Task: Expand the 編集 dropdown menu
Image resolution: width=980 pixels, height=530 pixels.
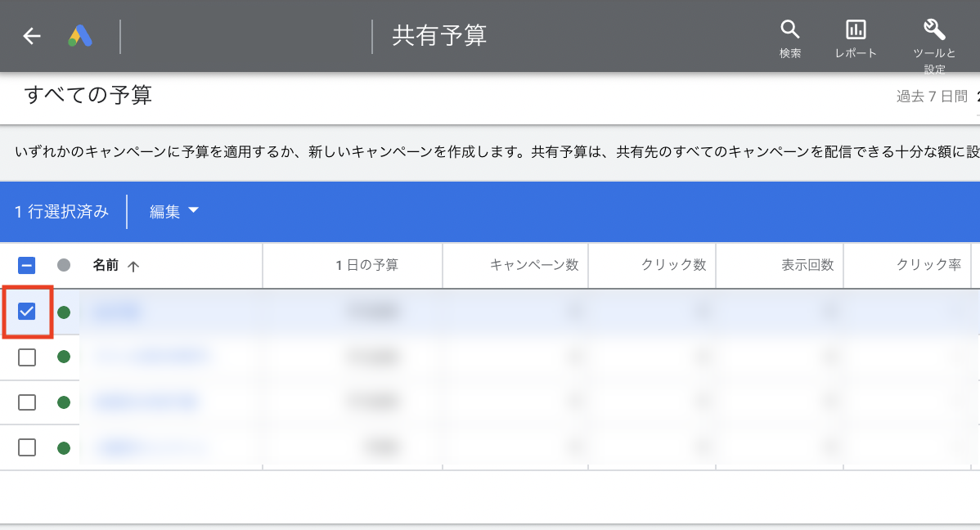Action: tap(174, 211)
